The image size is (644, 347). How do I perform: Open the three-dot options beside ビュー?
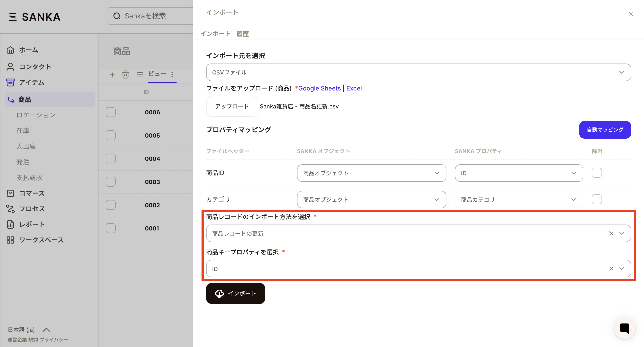[172, 74]
